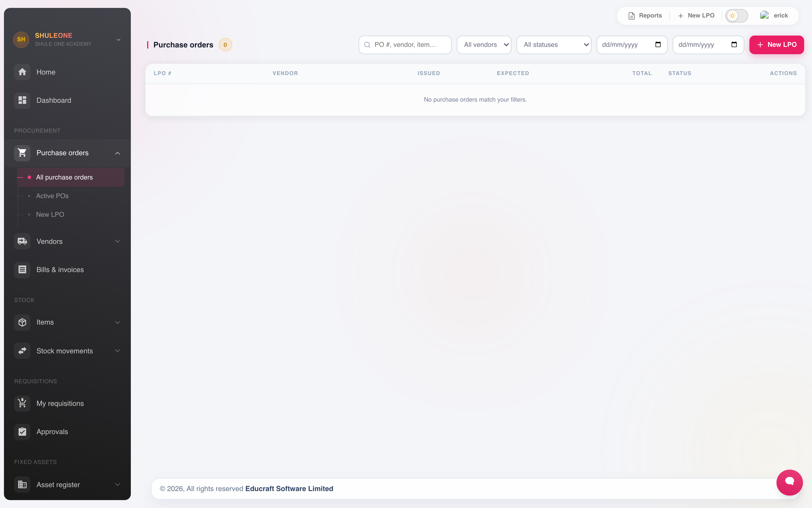Click the Vendors truck icon

[22, 241]
